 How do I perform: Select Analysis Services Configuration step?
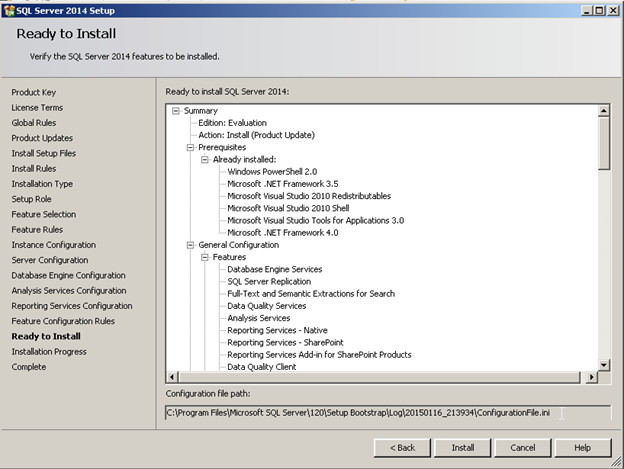click(x=69, y=291)
